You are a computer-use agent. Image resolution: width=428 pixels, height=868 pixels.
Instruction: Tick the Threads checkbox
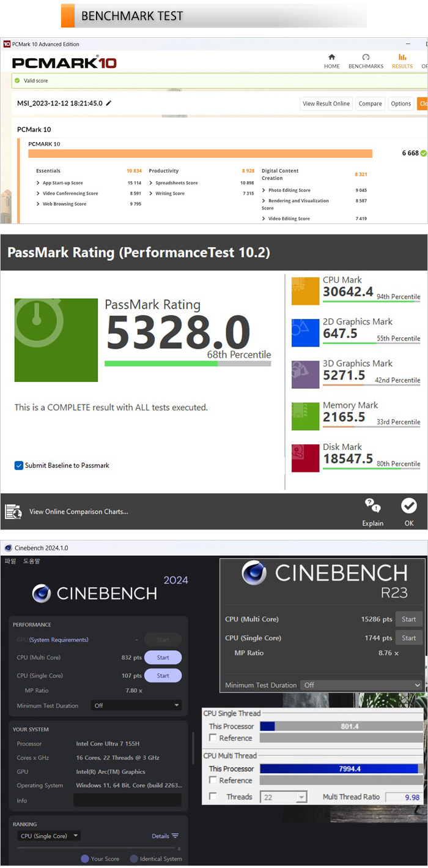pyautogui.click(x=213, y=796)
